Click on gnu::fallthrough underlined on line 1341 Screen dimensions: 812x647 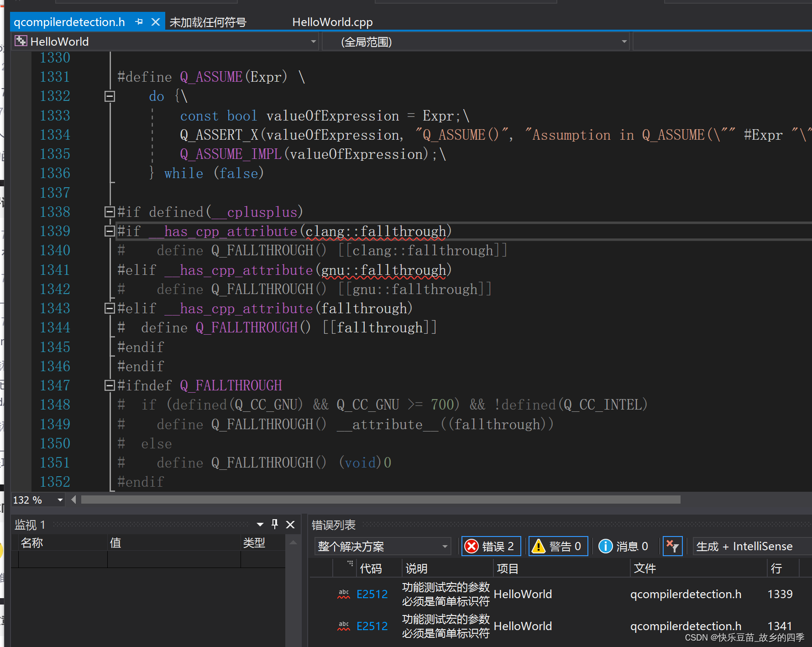(x=383, y=270)
